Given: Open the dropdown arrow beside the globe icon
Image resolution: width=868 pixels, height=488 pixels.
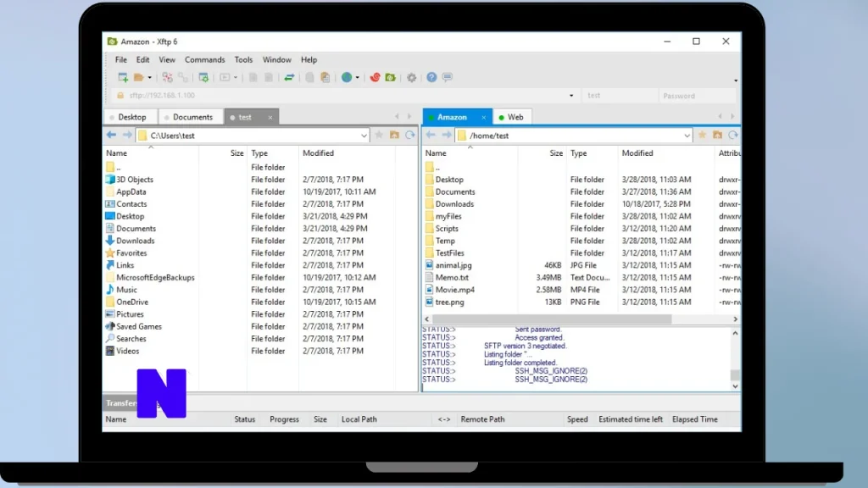Looking at the screenshot, I should pos(357,78).
